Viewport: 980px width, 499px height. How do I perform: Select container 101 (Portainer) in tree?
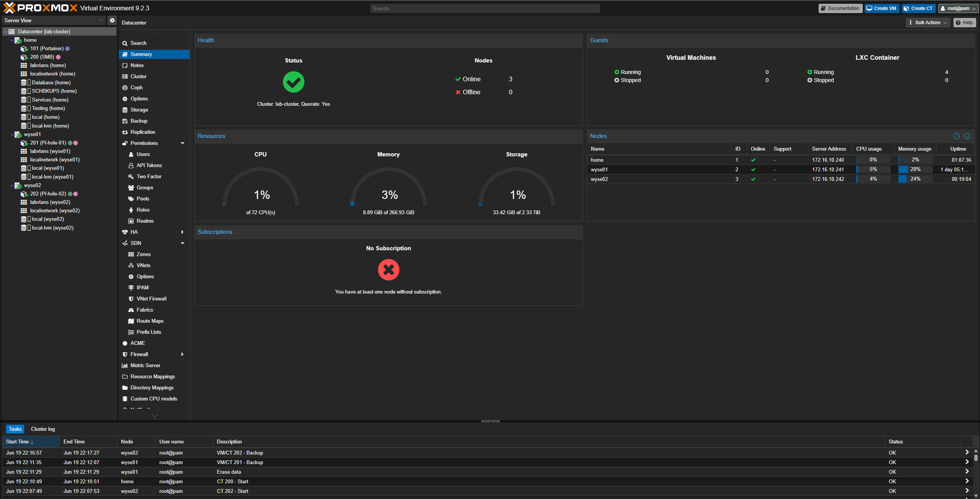47,49
